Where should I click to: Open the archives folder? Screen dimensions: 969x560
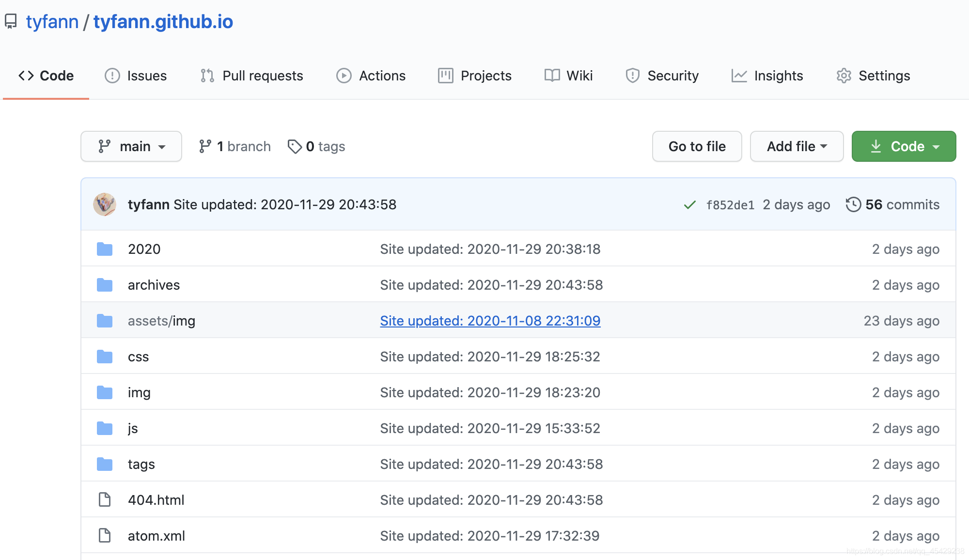coord(154,285)
